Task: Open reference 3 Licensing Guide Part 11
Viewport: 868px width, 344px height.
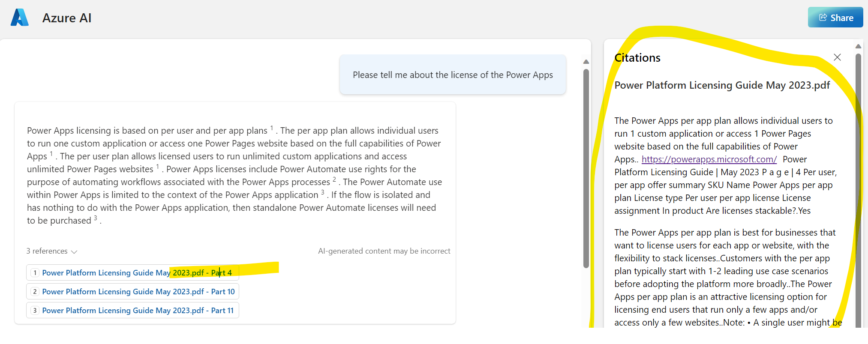Action: 132,310
